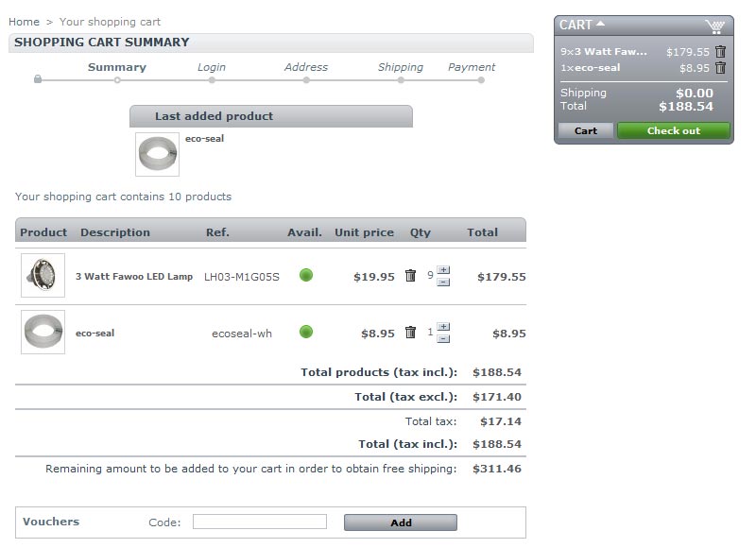Increase eco-seal quantity with plus icon

point(443,327)
